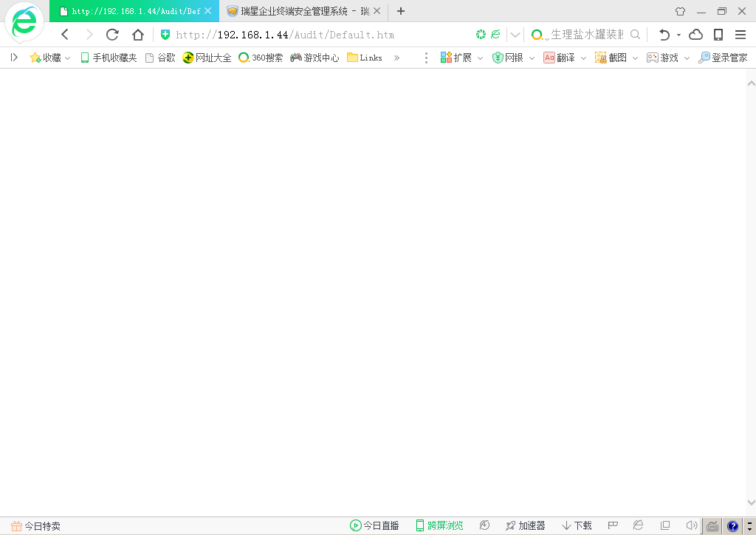Viewport: 756px width, 535px height.
Task: Open the 翻译 translate tool
Action: [560, 58]
